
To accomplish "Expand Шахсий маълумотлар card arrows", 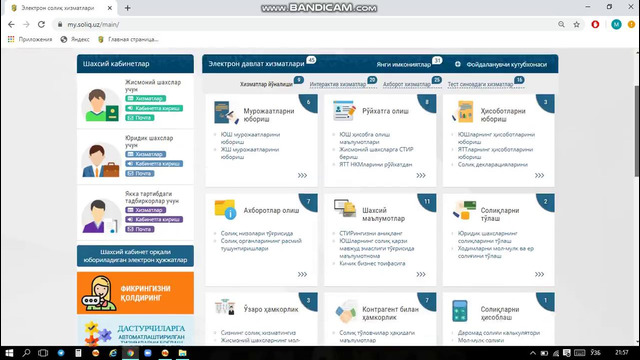I will coord(421,274).
